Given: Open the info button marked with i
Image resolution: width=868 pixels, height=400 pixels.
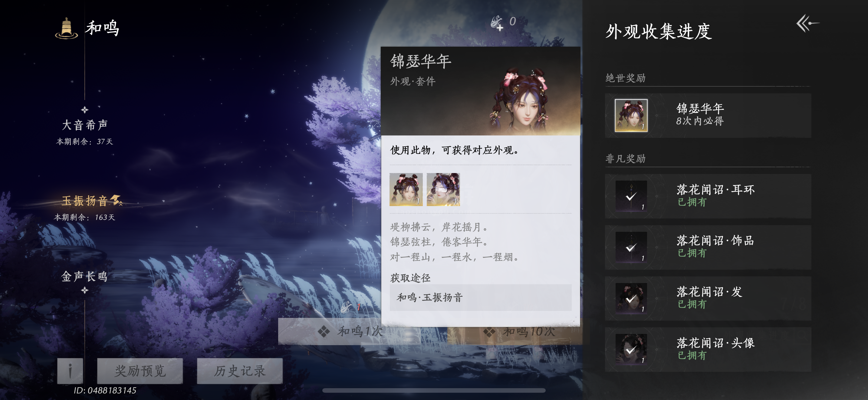Looking at the screenshot, I should click(70, 371).
